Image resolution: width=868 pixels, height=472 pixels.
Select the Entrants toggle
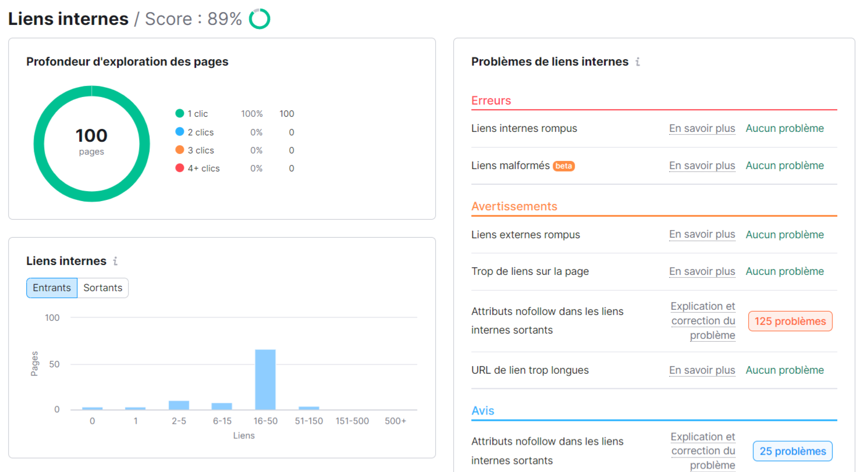coord(52,288)
